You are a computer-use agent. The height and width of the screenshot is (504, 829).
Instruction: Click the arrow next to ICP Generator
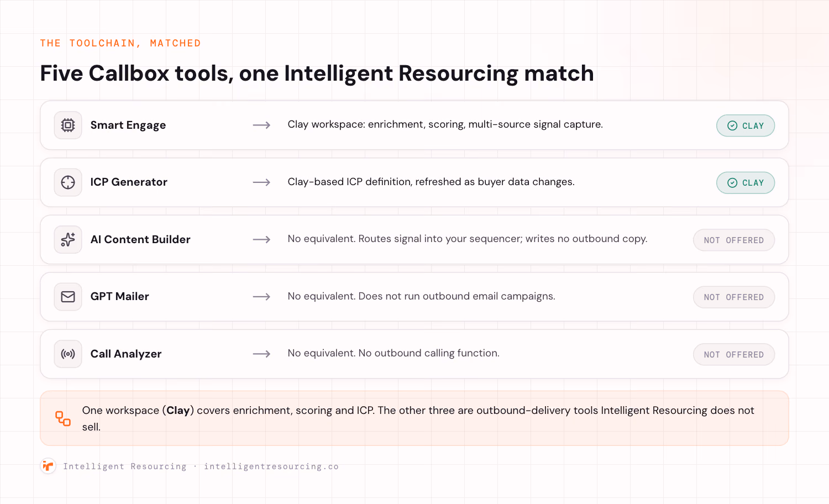point(261,182)
